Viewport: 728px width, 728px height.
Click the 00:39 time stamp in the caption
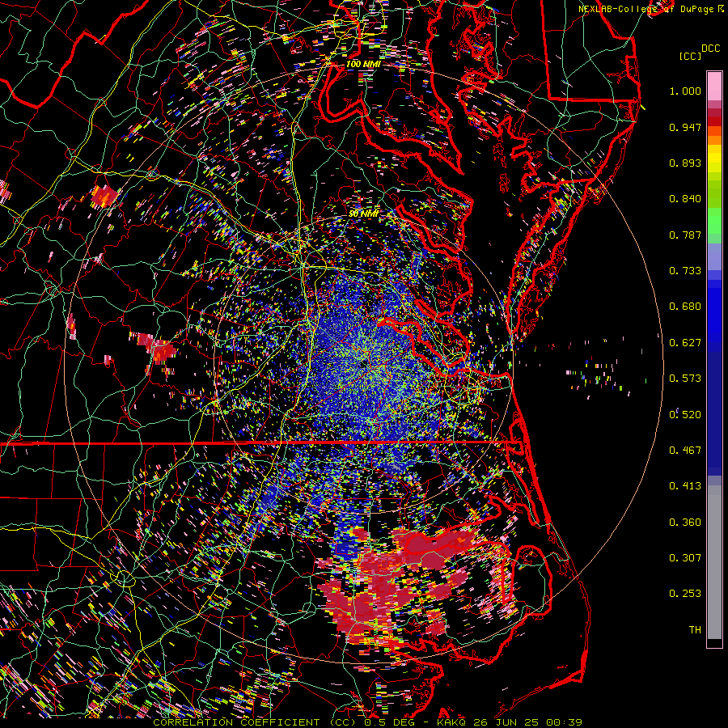point(566,722)
